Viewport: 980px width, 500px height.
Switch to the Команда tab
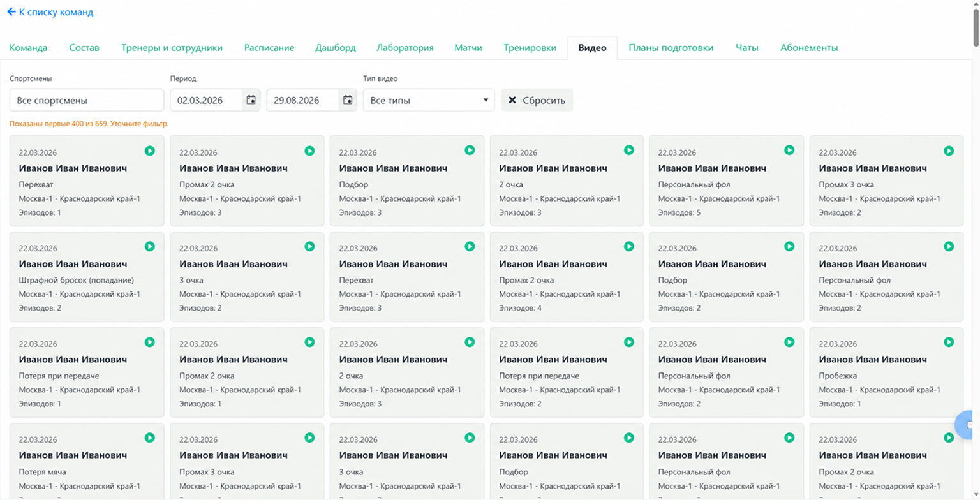point(29,48)
